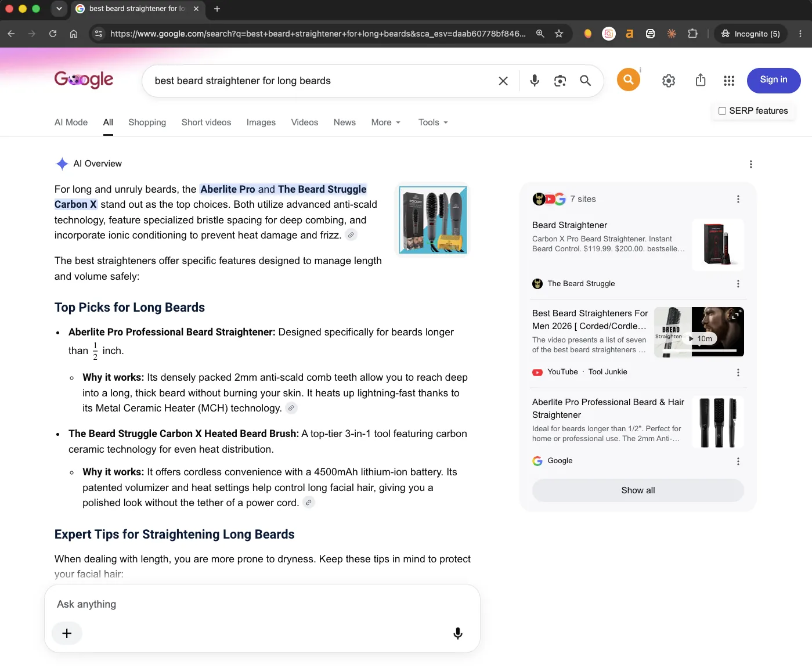Viewport: 812px width, 668px height.
Task: Enable the SERP features checkbox
Action: coord(723,111)
